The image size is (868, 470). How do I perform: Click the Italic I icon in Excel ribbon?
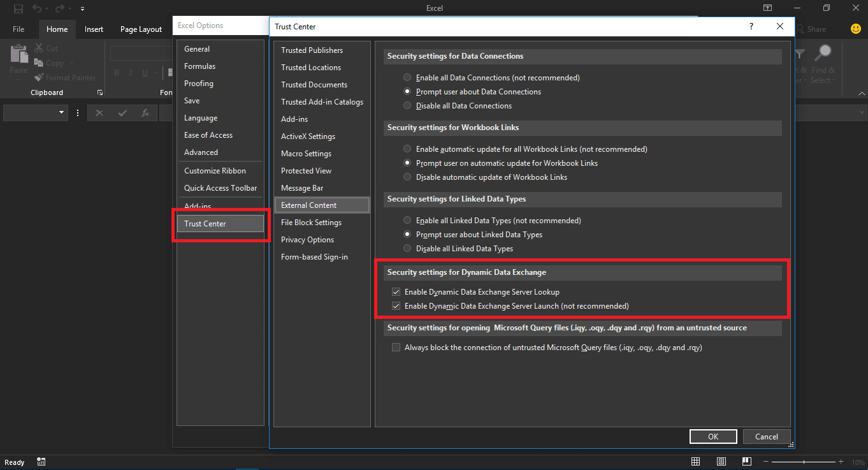point(131,73)
